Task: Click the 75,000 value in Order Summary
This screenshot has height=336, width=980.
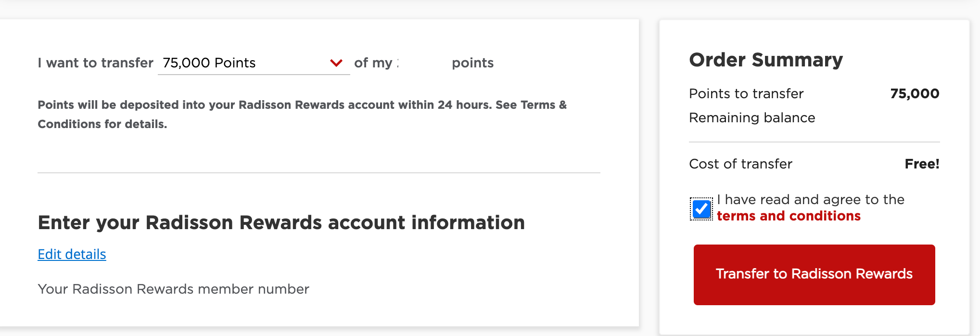Action: tap(915, 93)
